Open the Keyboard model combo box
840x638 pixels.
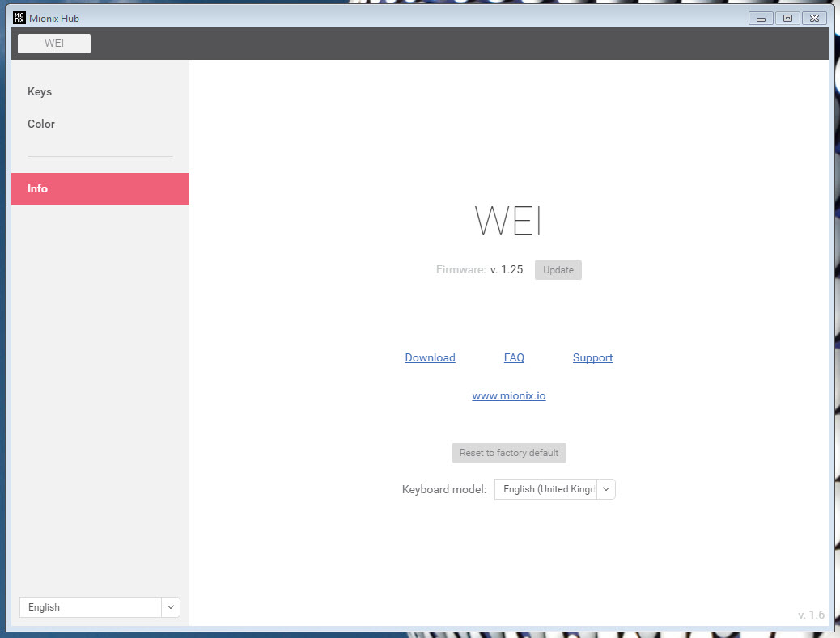tap(555, 489)
